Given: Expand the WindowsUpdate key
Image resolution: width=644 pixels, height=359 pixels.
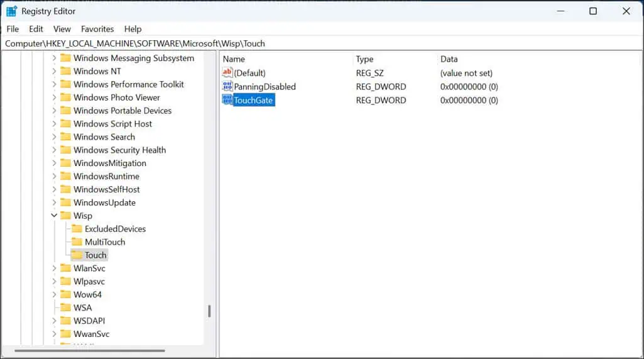Looking at the screenshot, I should coord(54,202).
